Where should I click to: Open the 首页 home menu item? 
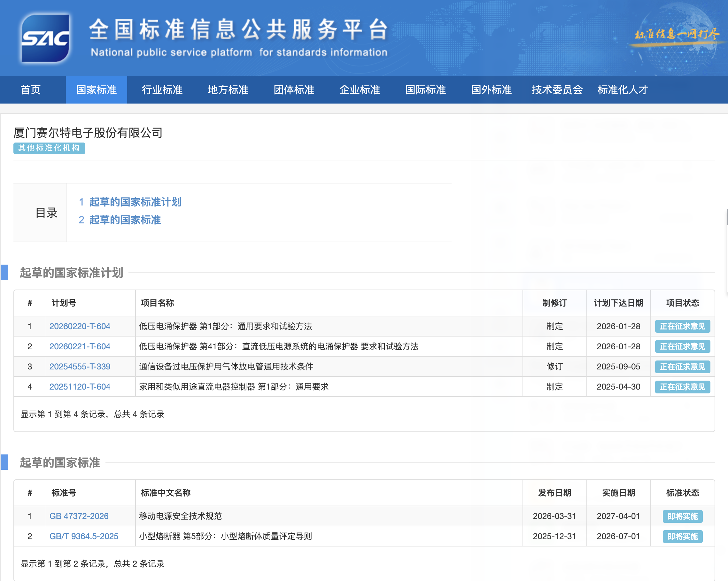30,90
